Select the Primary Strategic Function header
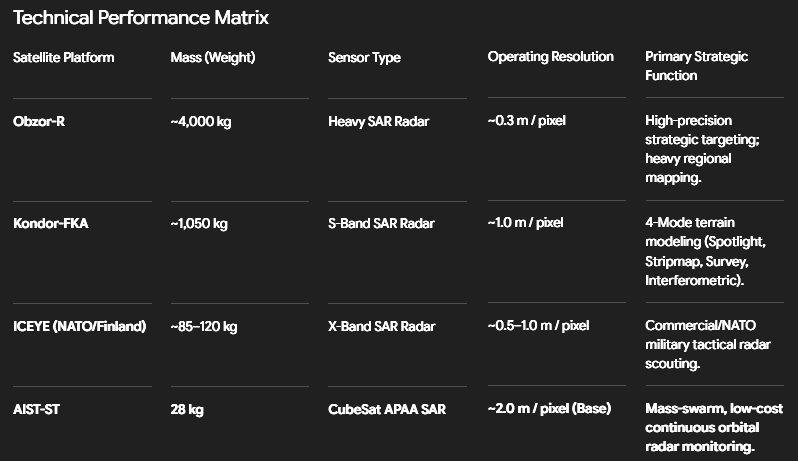798x461 pixels. 696,66
